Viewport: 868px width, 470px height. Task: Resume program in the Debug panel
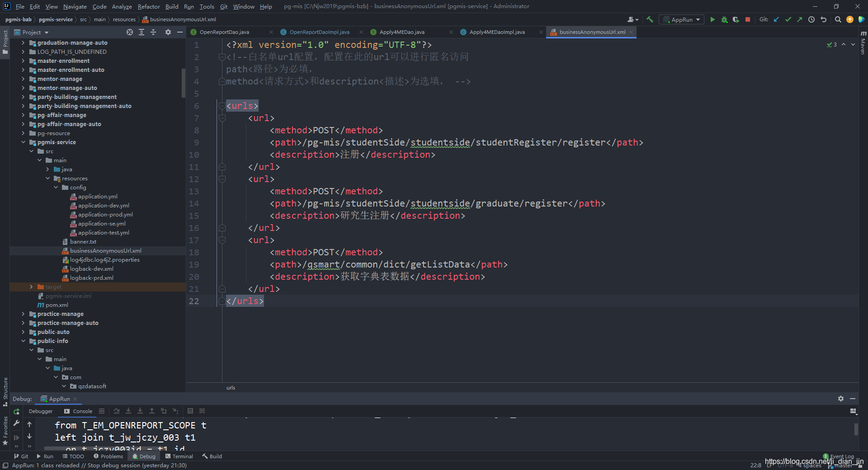(x=16, y=437)
